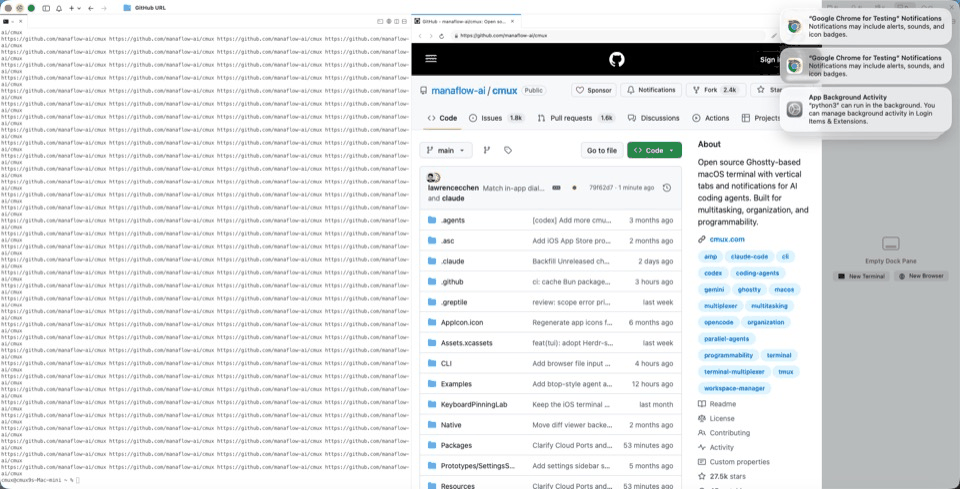Click the branches icon next to main
Image resolution: width=960 pixels, height=489 pixels.
(487, 150)
